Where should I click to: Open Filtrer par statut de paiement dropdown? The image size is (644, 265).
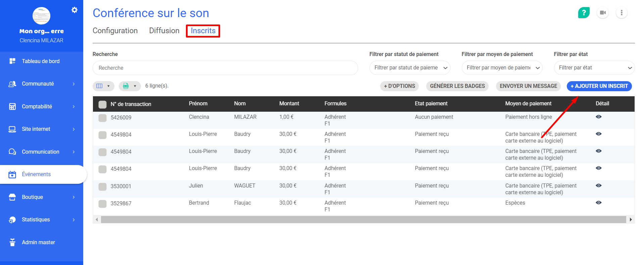point(410,68)
